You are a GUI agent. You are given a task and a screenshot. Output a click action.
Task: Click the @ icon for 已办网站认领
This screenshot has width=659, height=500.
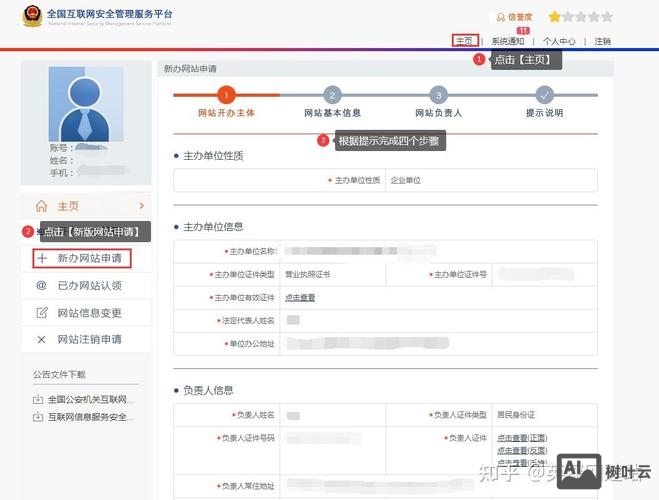pyautogui.click(x=41, y=285)
